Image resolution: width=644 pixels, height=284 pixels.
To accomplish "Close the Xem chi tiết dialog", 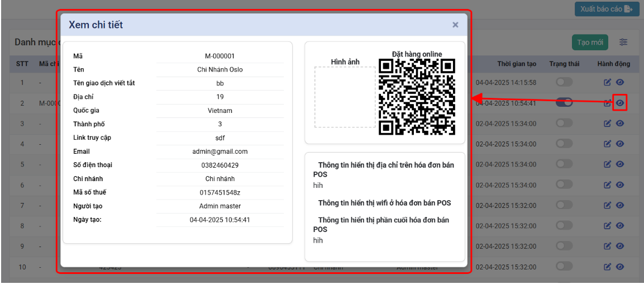I will coord(455,25).
